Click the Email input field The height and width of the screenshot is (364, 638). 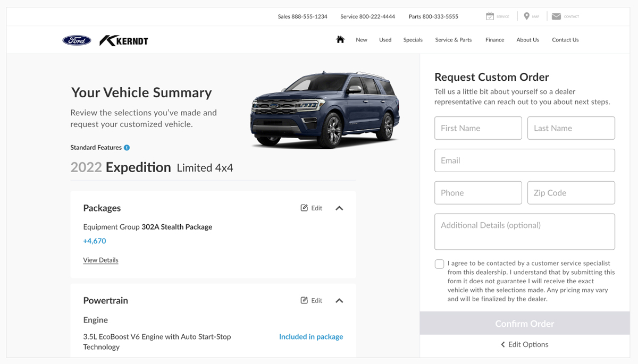coord(525,160)
